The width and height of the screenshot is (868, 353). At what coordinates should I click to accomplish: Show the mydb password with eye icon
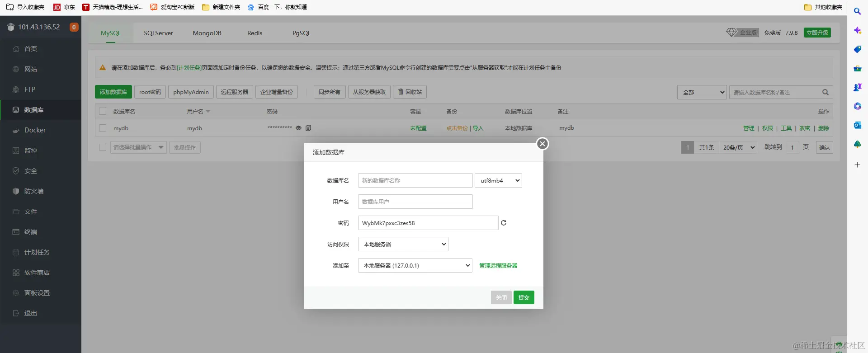(x=298, y=128)
